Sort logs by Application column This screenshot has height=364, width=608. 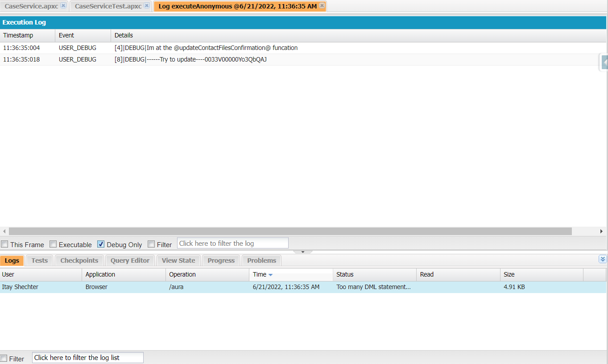click(124, 274)
